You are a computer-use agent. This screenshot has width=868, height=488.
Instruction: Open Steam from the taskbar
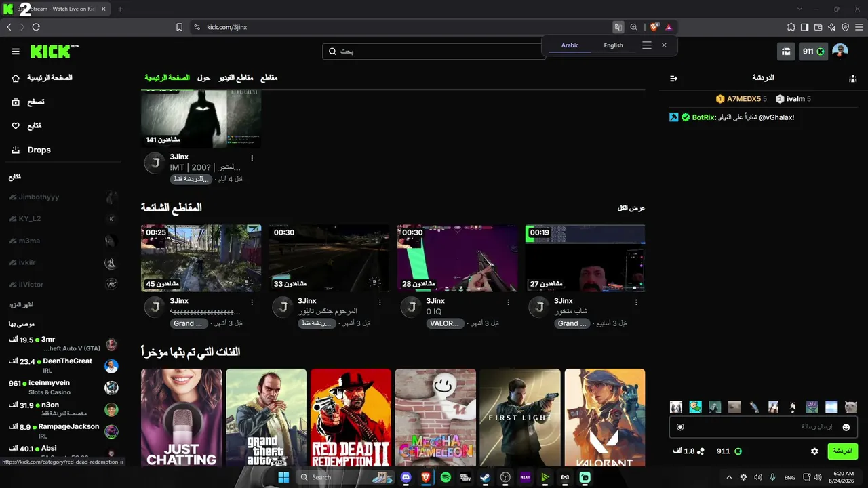485,477
